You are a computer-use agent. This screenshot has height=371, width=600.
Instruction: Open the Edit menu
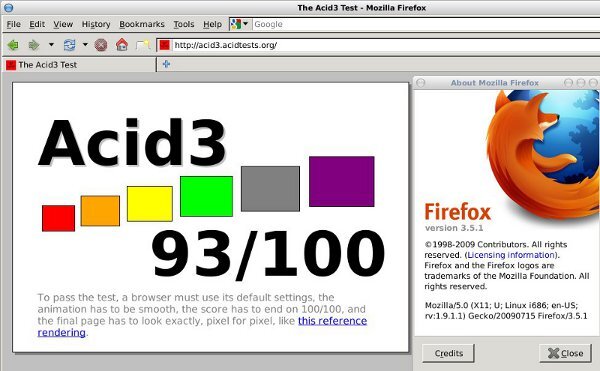coord(37,24)
